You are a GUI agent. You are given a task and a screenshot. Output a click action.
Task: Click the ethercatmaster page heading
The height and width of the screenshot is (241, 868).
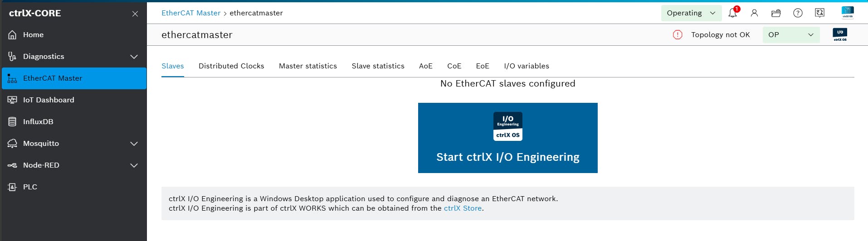[197, 35]
